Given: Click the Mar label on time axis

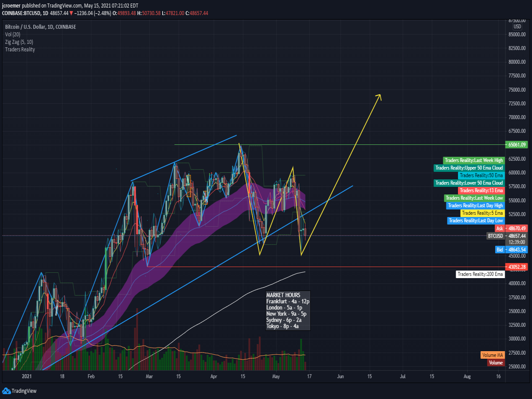Looking at the screenshot, I should [149, 376].
